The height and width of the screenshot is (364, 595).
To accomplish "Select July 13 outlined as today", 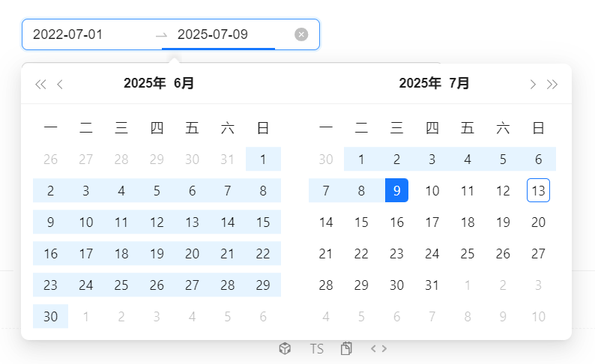I will click(538, 190).
